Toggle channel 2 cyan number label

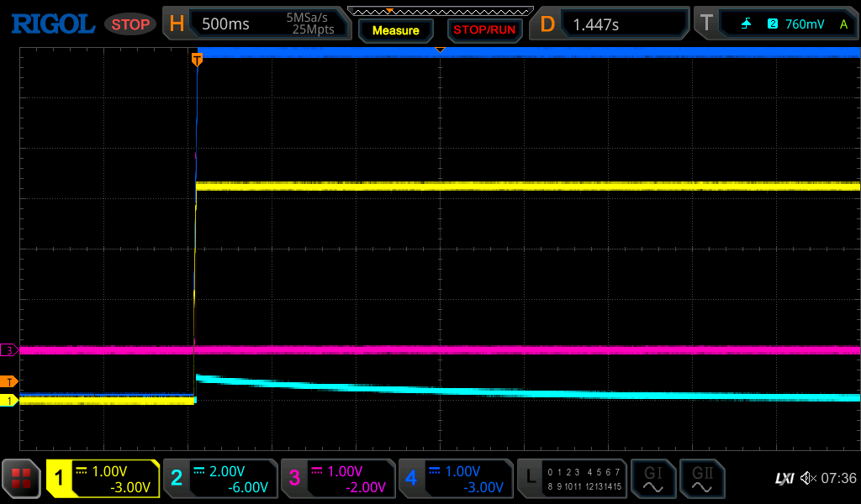point(177,478)
